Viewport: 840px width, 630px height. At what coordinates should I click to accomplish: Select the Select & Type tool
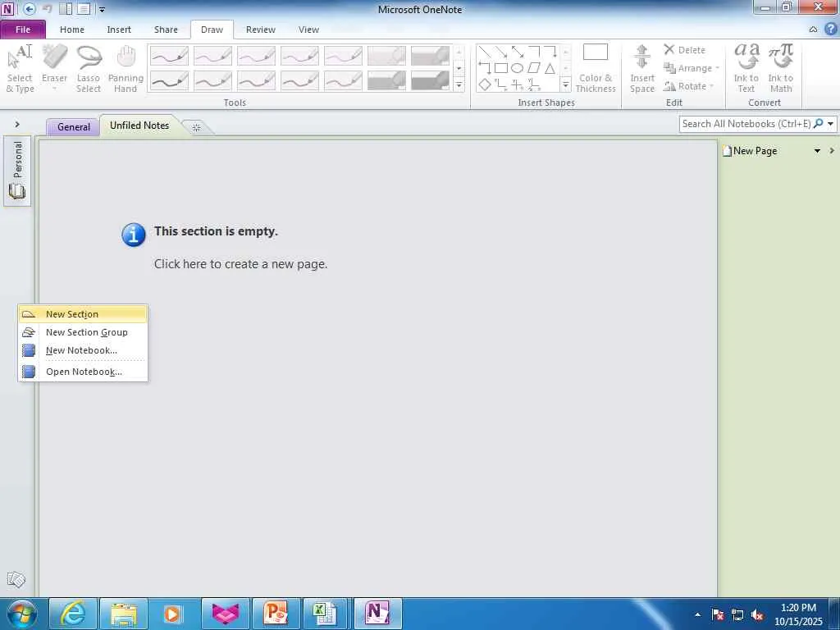click(x=20, y=69)
